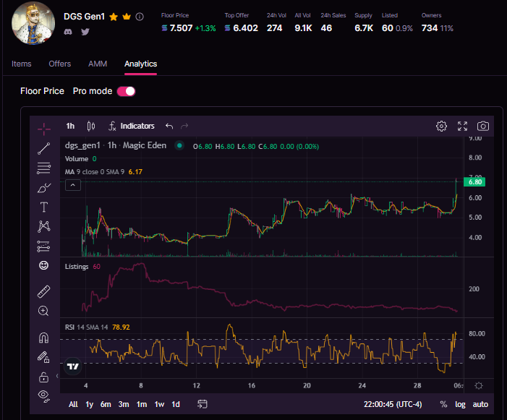Favorite the collection with star icon
The image size is (507, 420).
tap(114, 17)
